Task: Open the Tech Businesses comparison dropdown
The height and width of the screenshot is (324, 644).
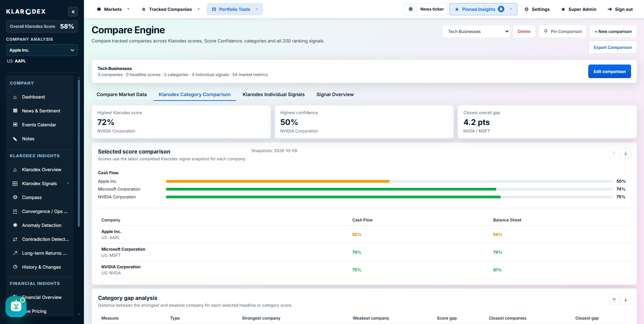Action: tap(476, 31)
